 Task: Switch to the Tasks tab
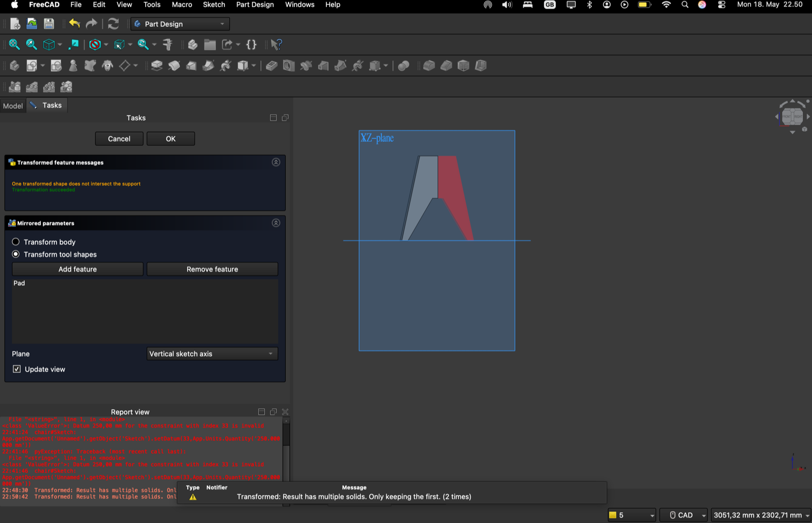(46, 105)
